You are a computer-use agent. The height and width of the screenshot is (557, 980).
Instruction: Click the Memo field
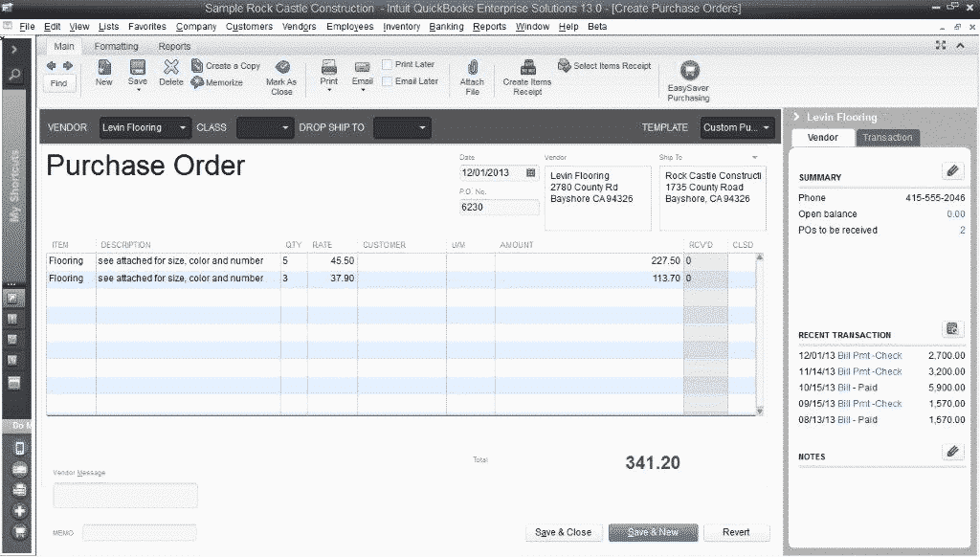pos(140,533)
